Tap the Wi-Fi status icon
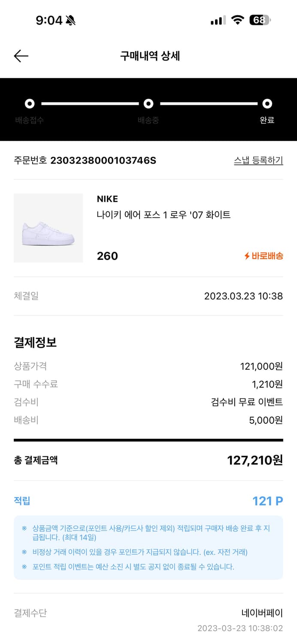 236,20
